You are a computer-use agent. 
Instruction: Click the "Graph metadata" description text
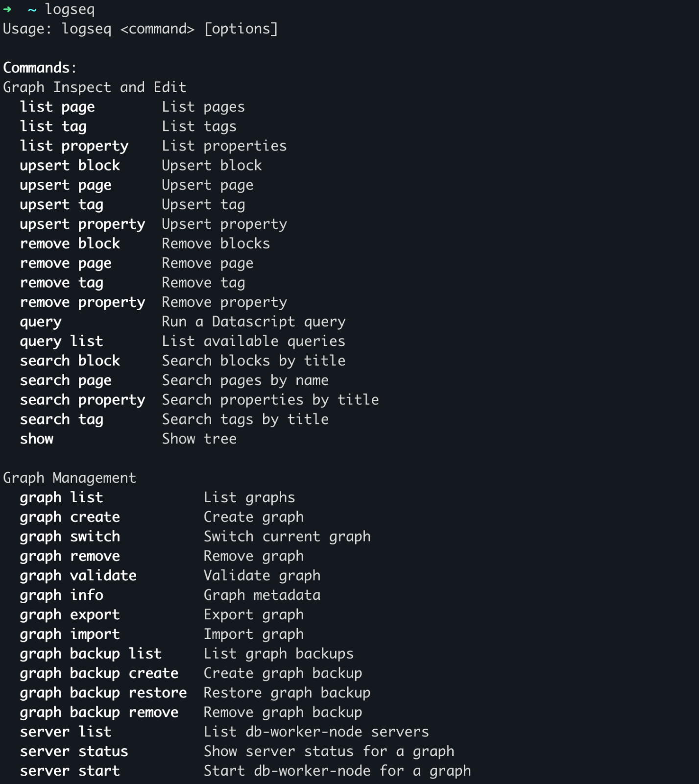(x=262, y=595)
